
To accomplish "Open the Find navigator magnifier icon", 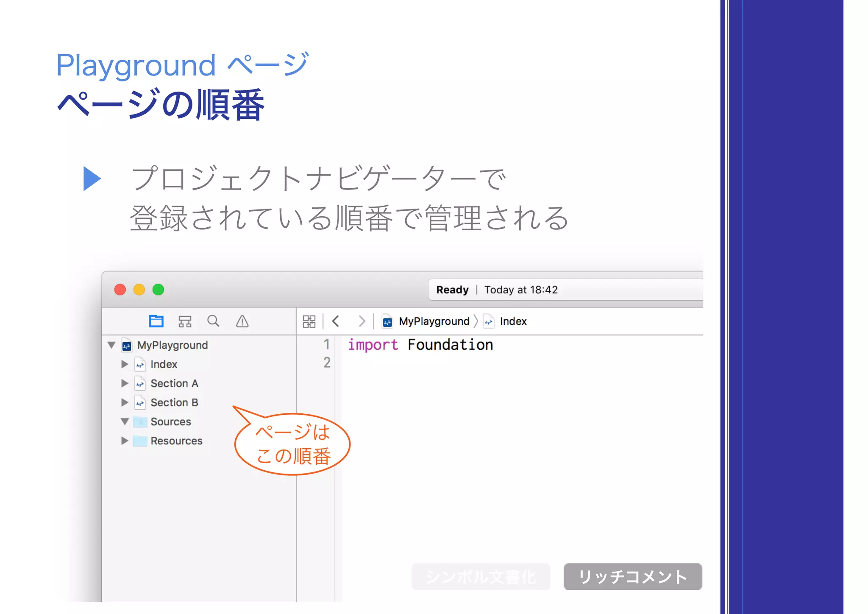I will [213, 321].
